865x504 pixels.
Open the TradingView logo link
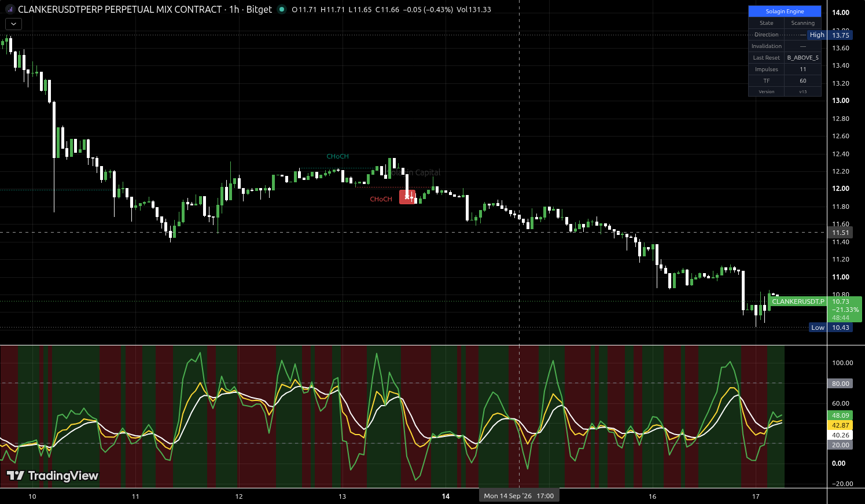(53, 476)
